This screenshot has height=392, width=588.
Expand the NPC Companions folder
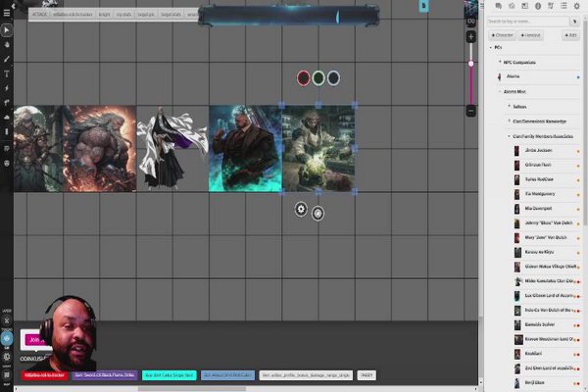pos(500,62)
